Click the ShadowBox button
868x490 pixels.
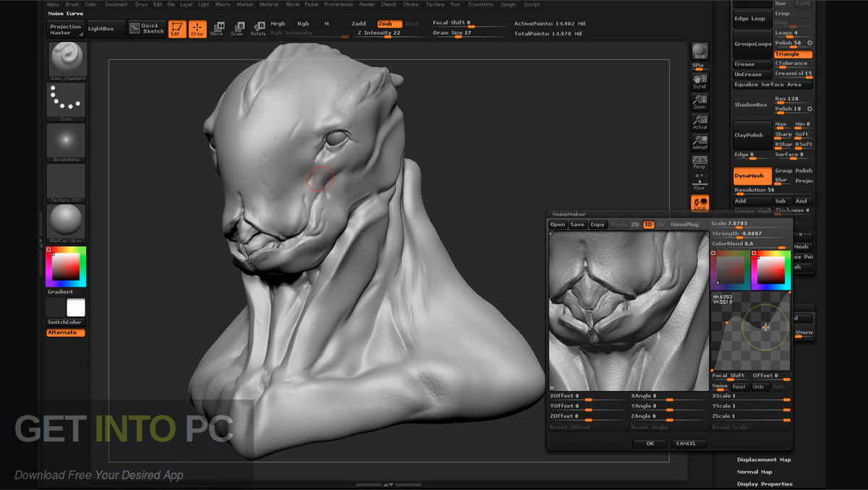coord(752,105)
